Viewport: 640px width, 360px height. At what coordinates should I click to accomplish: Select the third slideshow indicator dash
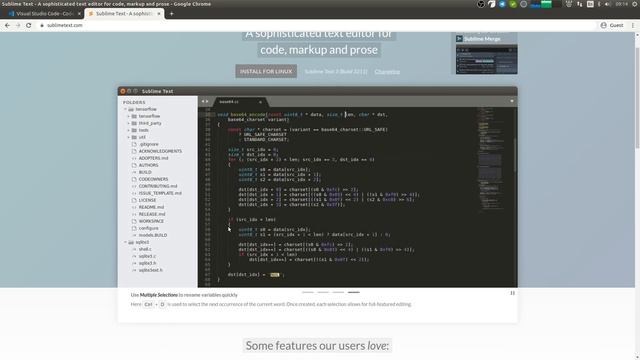(x=338, y=292)
